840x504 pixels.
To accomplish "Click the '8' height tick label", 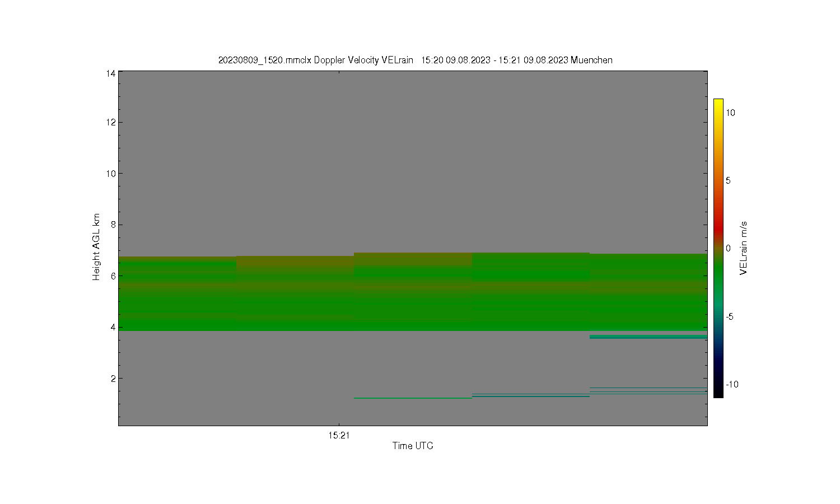I will (113, 225).
